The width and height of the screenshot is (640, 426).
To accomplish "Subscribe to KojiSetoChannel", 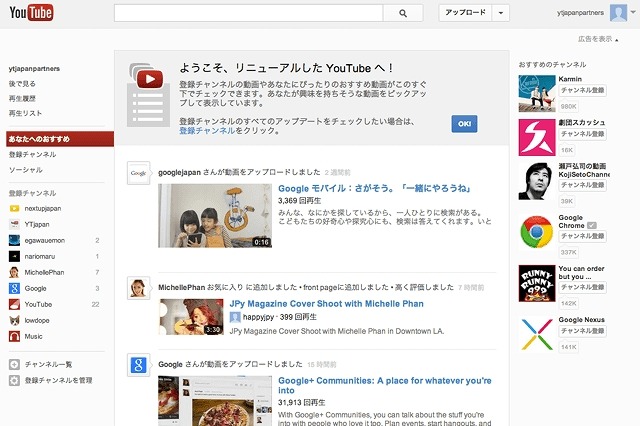I will pos(582,185).
